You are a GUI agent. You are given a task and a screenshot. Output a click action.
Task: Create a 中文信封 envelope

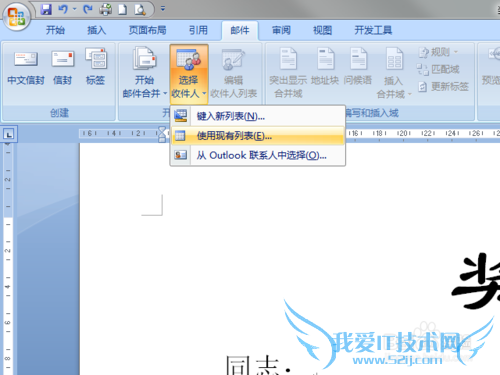[x=26, y=67]
